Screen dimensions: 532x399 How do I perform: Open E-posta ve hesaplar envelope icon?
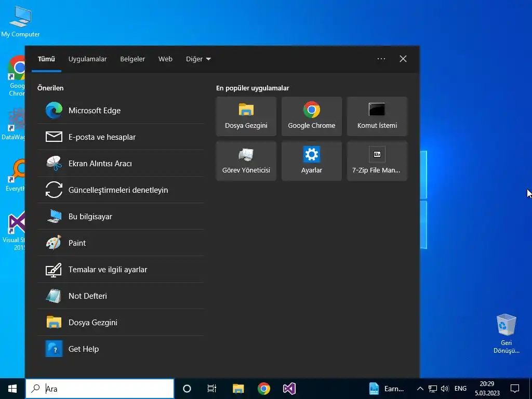point(54,137)
